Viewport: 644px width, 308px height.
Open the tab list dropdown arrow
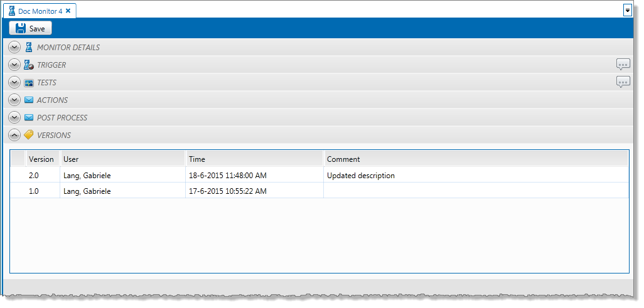pos(627,10)
